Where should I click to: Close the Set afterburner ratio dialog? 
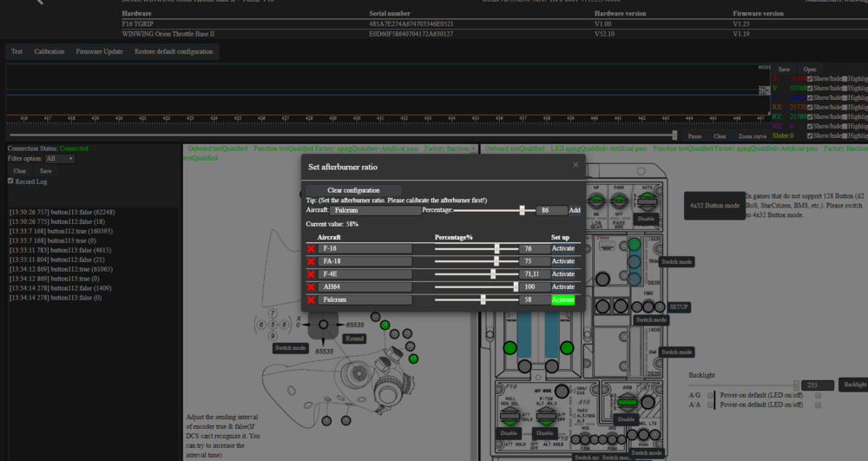coord(575,165)
